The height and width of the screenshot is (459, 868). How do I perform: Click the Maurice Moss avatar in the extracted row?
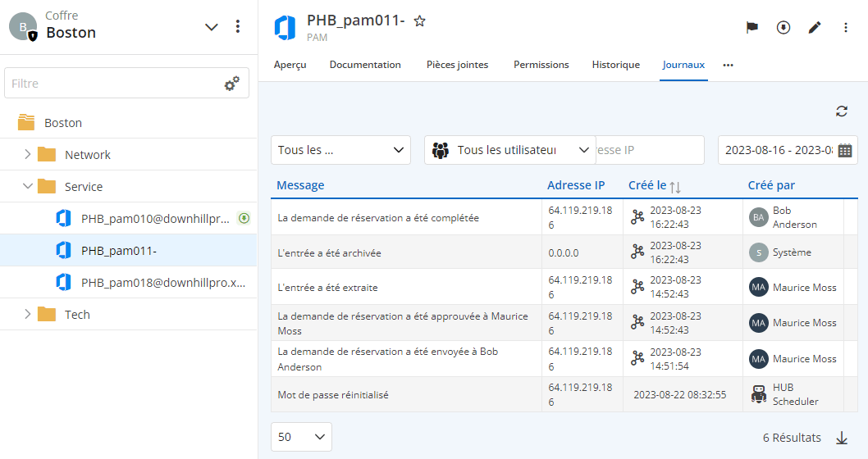point(758,287)
